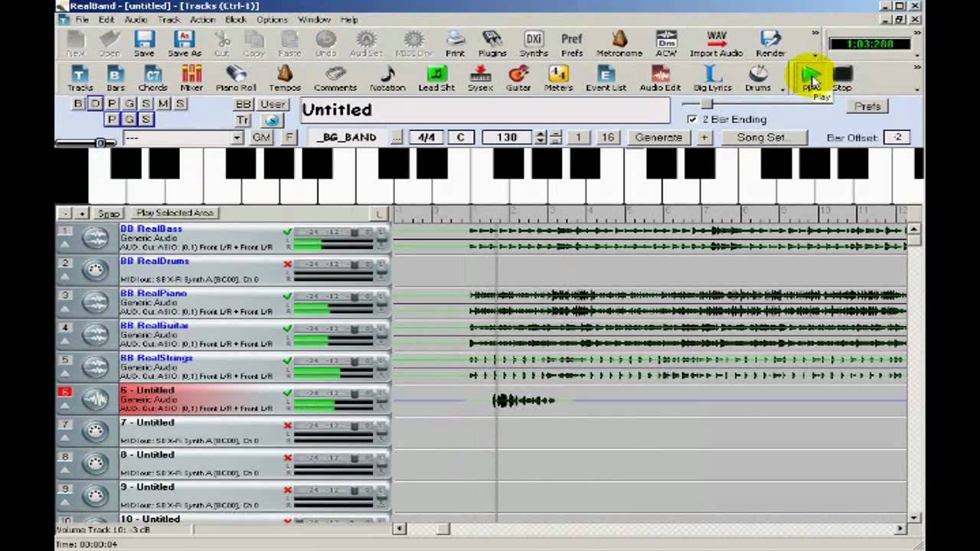The height and width of the screenshot is (551, 980).
Task: Open the Meters window icon
Action: pos(558,77)
